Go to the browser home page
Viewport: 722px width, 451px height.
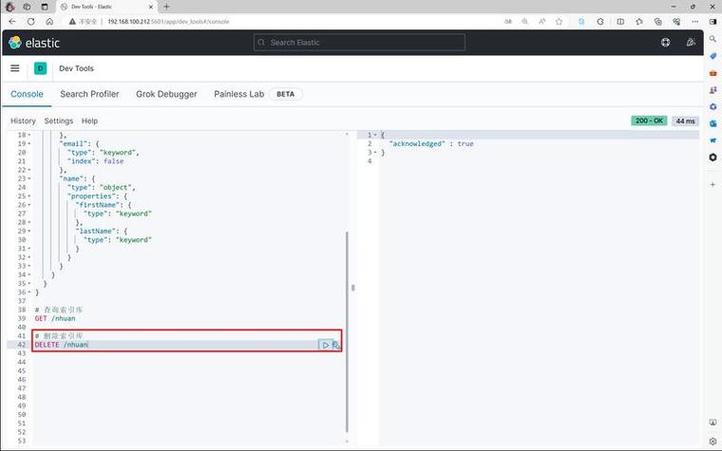[x=49, y=21]
